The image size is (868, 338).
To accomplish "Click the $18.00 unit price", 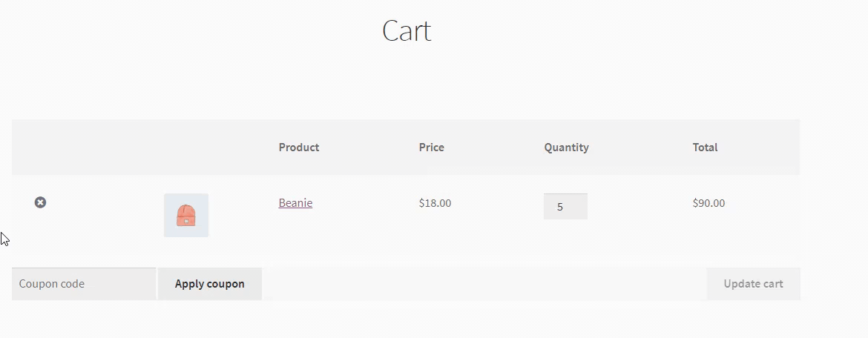I will 435,203.
